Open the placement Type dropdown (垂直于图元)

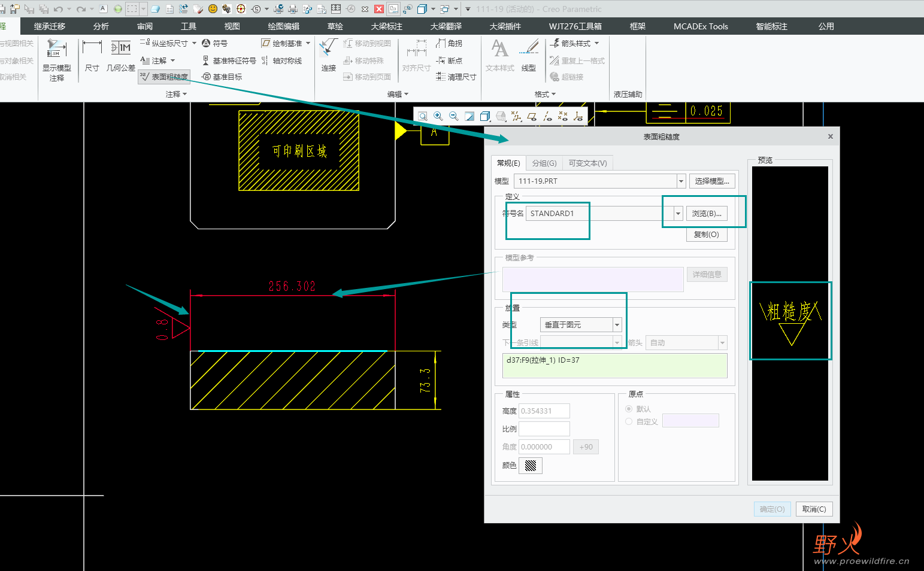[617, 324]
